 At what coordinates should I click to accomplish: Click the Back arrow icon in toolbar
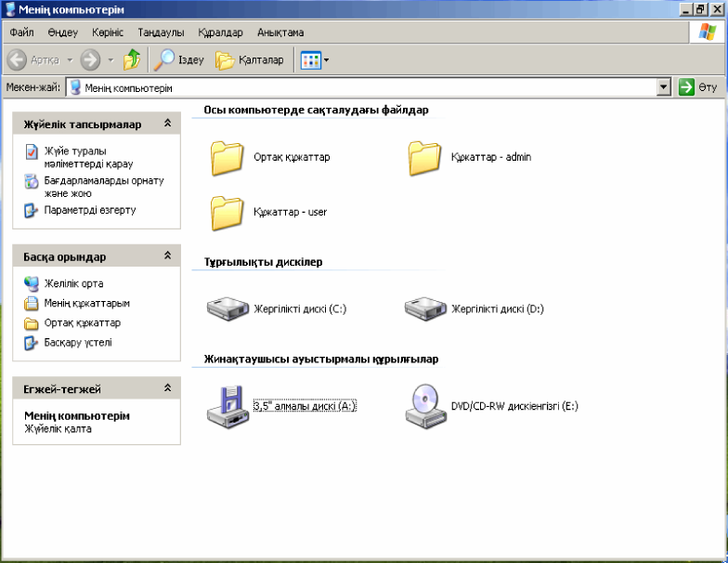pos(17,59)
